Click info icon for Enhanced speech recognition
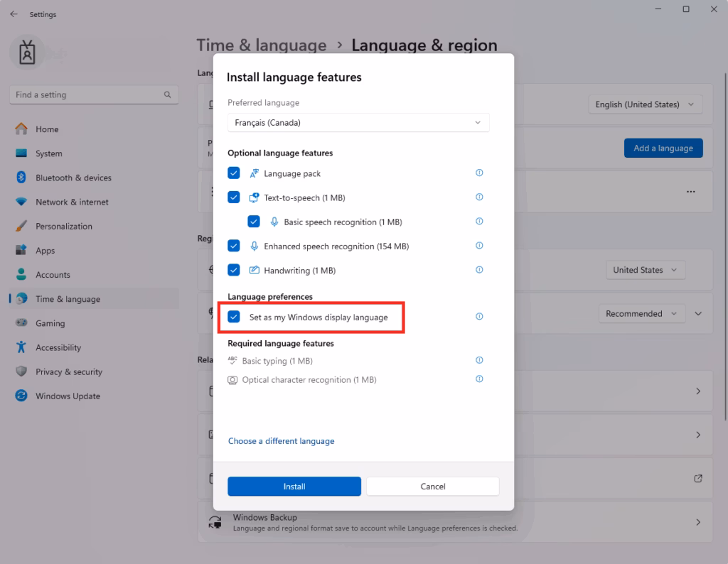This screenshot has height=564, width=728. (x=479, y=245)
